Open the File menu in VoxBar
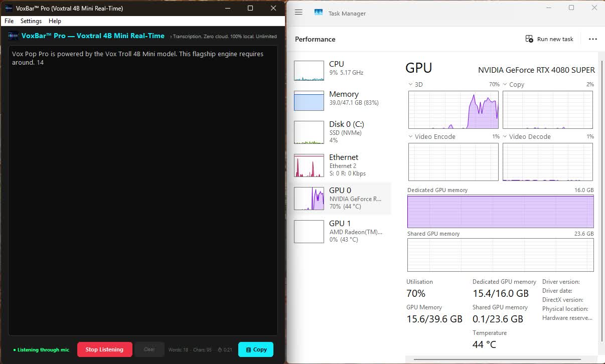Image resolution: width=605 pixels, height=364 pixels. [9, 21]
